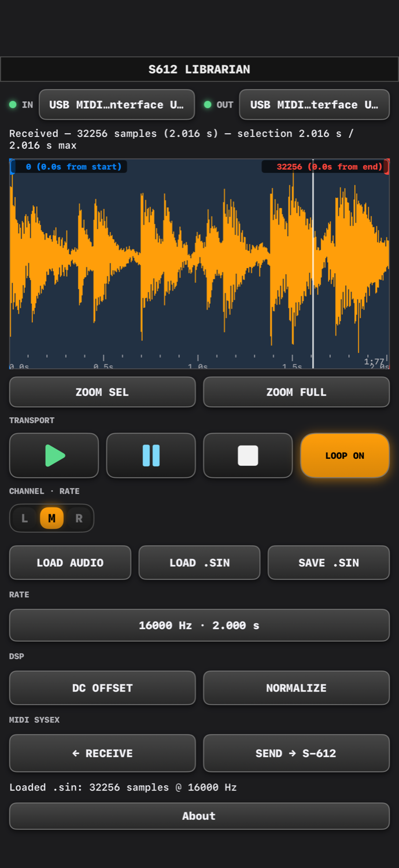Select the L channel
399x868 pixels.
pos(24,518)
